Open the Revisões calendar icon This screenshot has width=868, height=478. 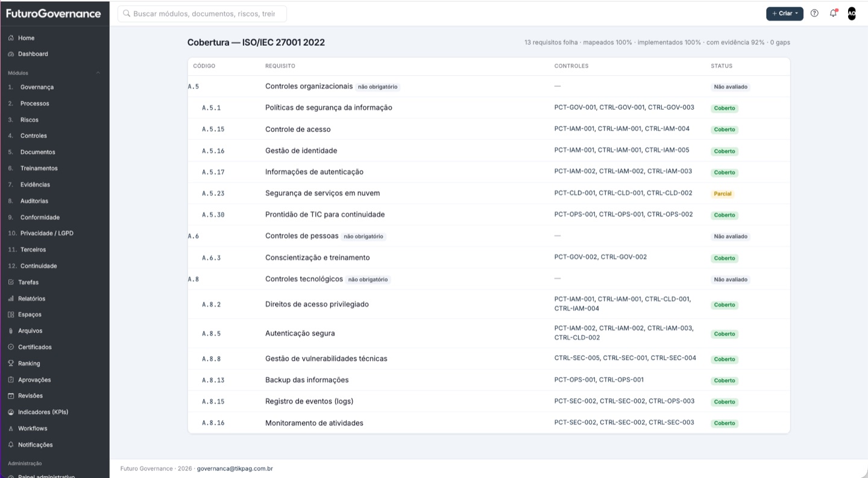[x=11, y=396]
